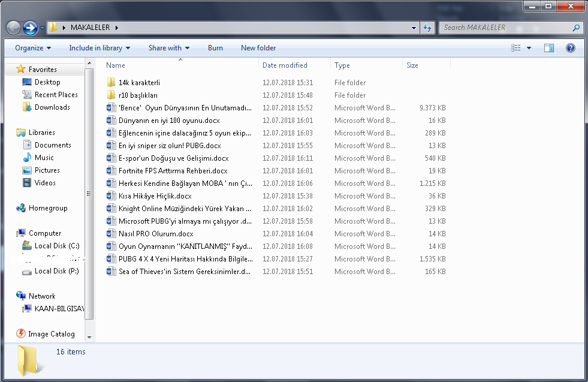Sort by Date modified column
Image resolution: width=588 pixels, height=382 pixels.
point(285,65)
